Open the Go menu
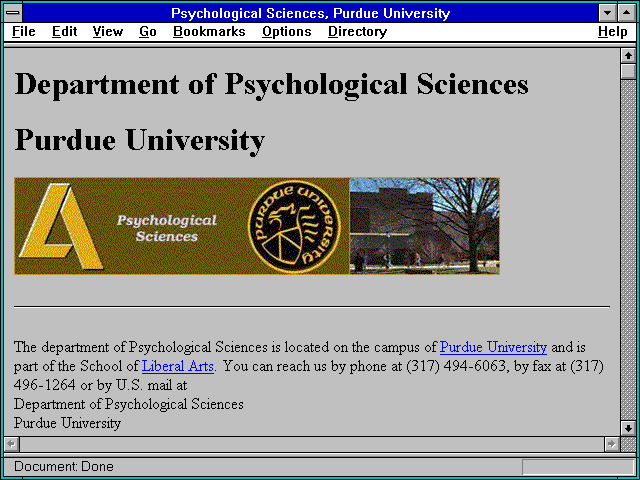640x480 pixels. click(148, 32)
